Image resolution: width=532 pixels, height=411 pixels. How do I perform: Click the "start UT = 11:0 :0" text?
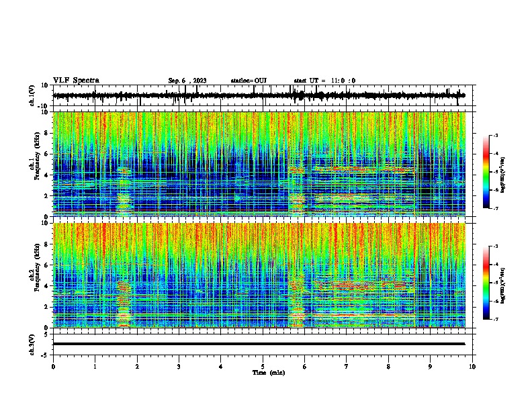coord(324,81)
